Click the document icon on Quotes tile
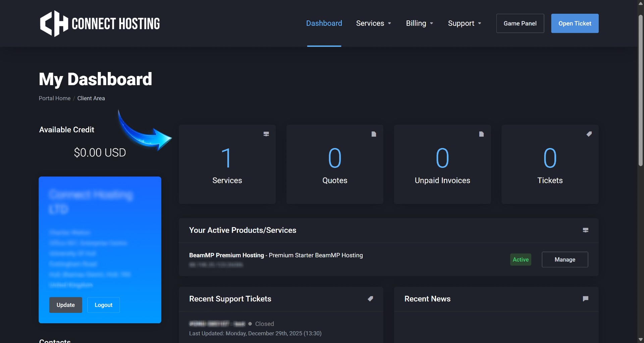 point(374,134)
